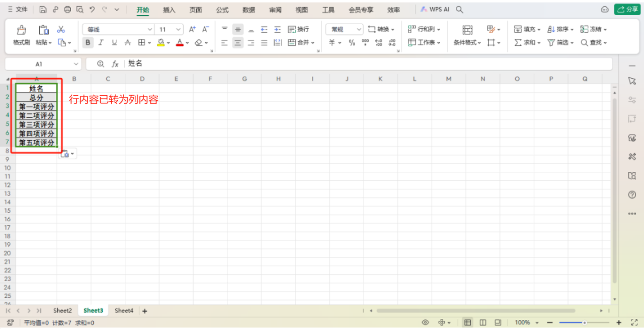
Task: Click the increase indent icon
Action: (277, 29)
